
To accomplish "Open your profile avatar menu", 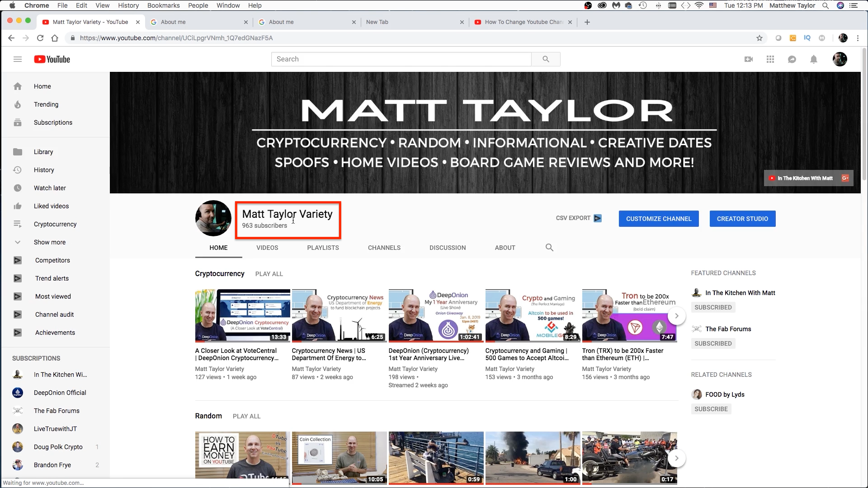I will pyautogui.click(x=840, y=59).
